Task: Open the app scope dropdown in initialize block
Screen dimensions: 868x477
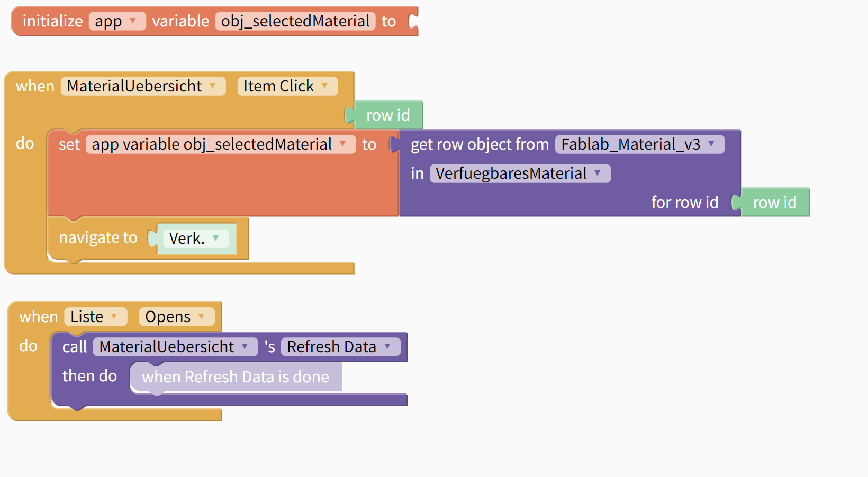Action: (117, 21)
